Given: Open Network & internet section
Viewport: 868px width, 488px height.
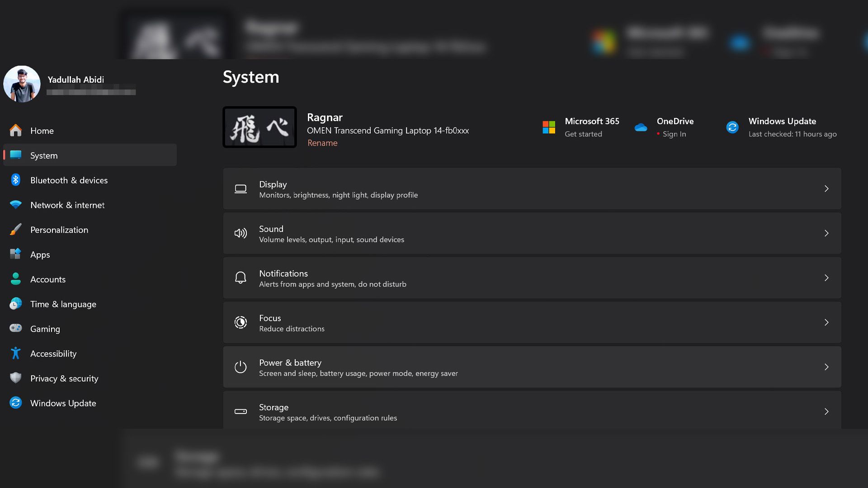Looking at the screenshot, I should (x=90, y=205).
